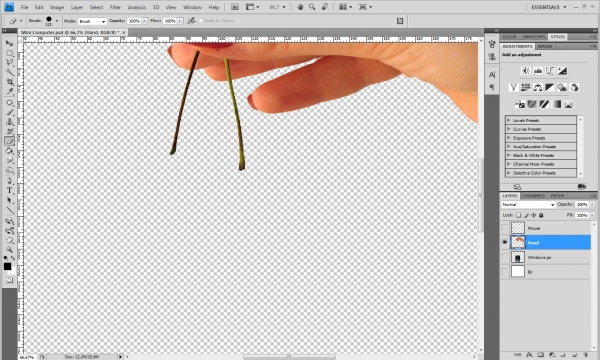Select the Pen tool
Image resolution: width=600 pixels, height=360 pixels.
(x=9, y=181)
